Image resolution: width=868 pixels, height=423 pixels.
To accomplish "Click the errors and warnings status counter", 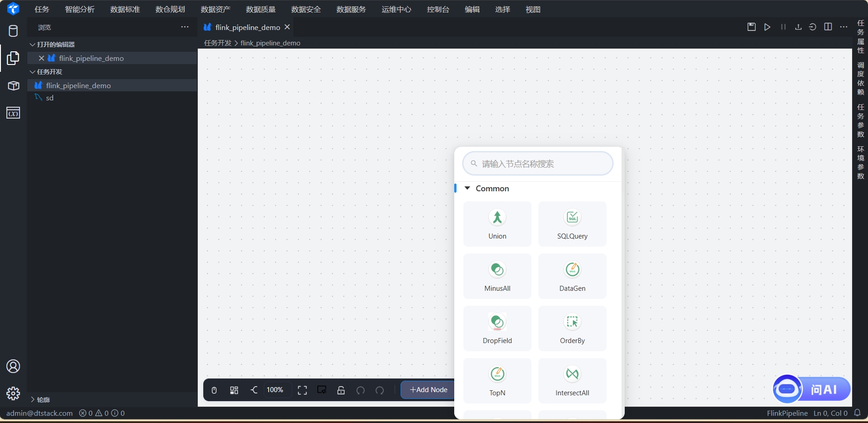I will click(102, 413).
